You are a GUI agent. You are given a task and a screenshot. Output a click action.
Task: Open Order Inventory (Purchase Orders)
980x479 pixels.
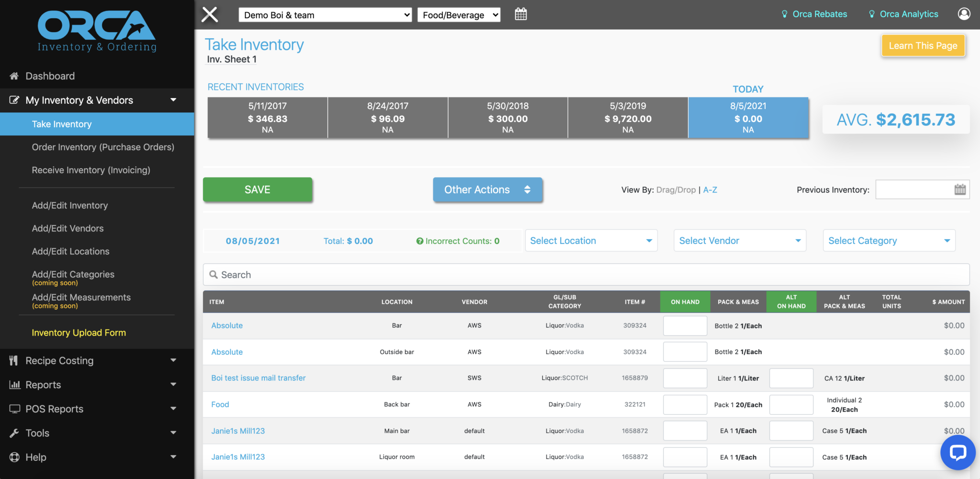tap(103, 147)
